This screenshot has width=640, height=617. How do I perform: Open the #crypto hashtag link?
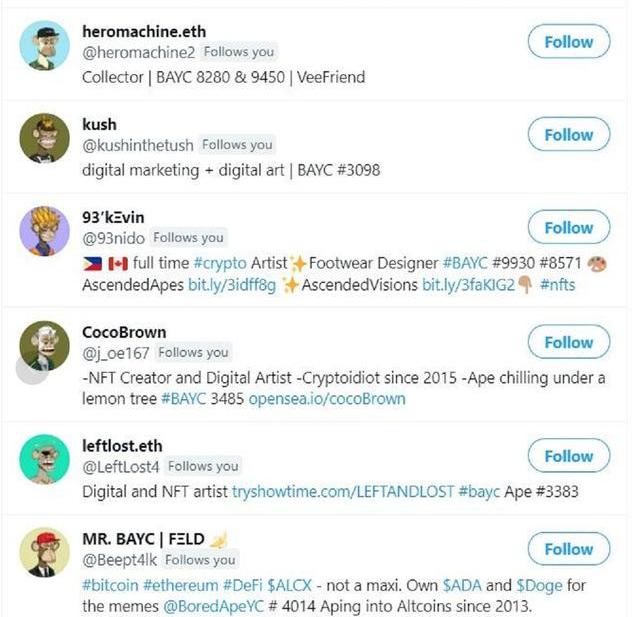point(220,263)
